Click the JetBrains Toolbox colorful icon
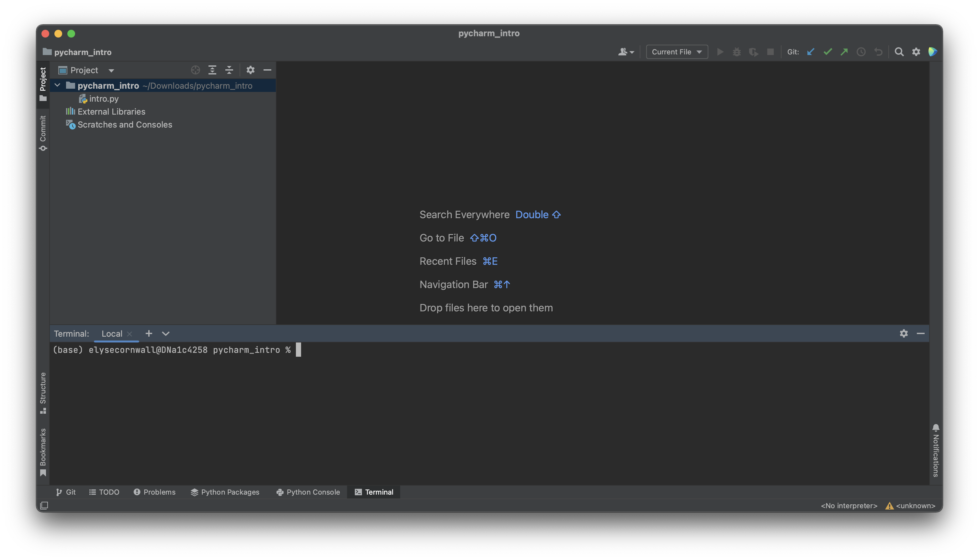The height and width of the screenshot is (560, 979). point(932,51)
